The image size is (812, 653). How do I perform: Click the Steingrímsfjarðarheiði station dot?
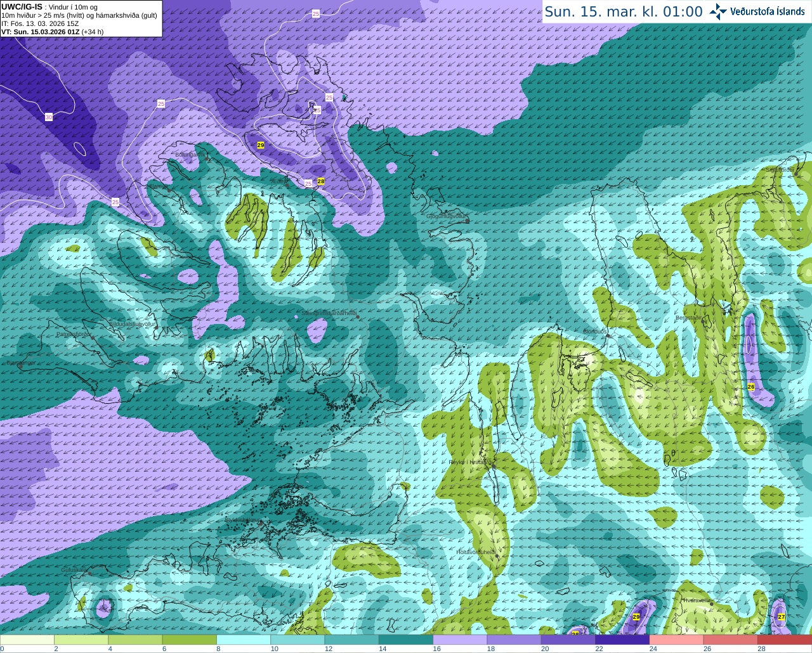click(358, 316)
